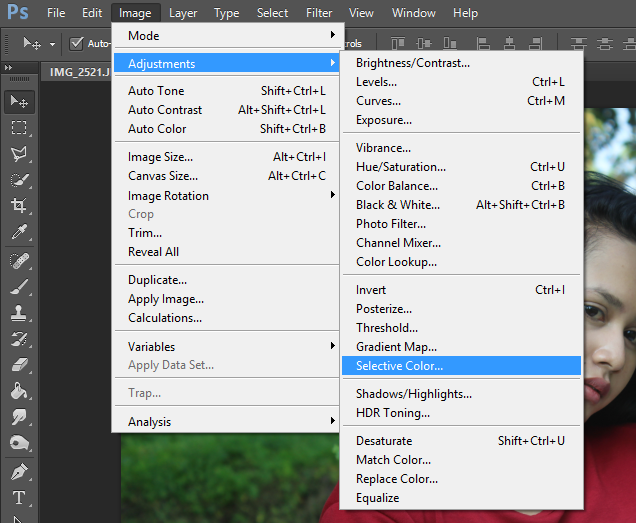Toggle the Auto-Select checkbox

pos(77,43)
